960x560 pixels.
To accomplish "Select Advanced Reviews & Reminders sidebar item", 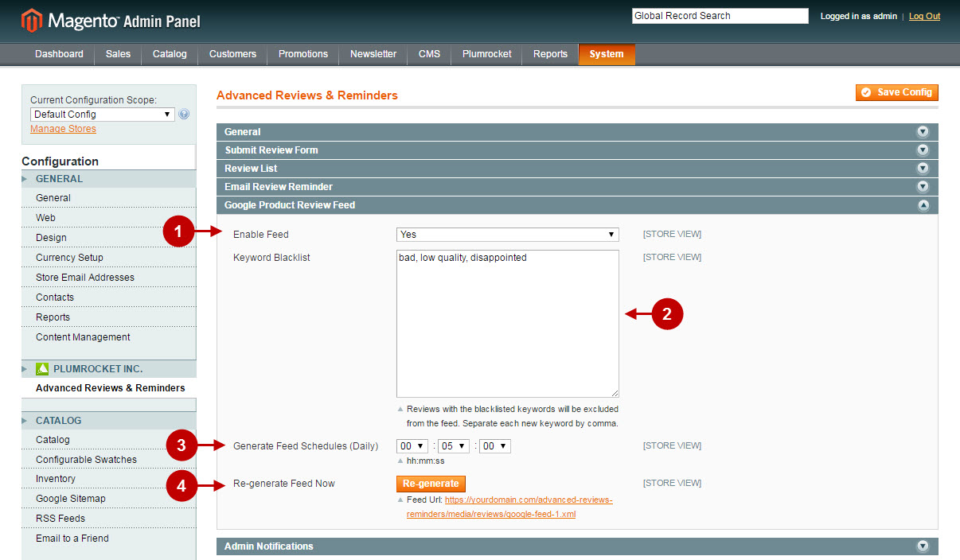I will 110,388.
